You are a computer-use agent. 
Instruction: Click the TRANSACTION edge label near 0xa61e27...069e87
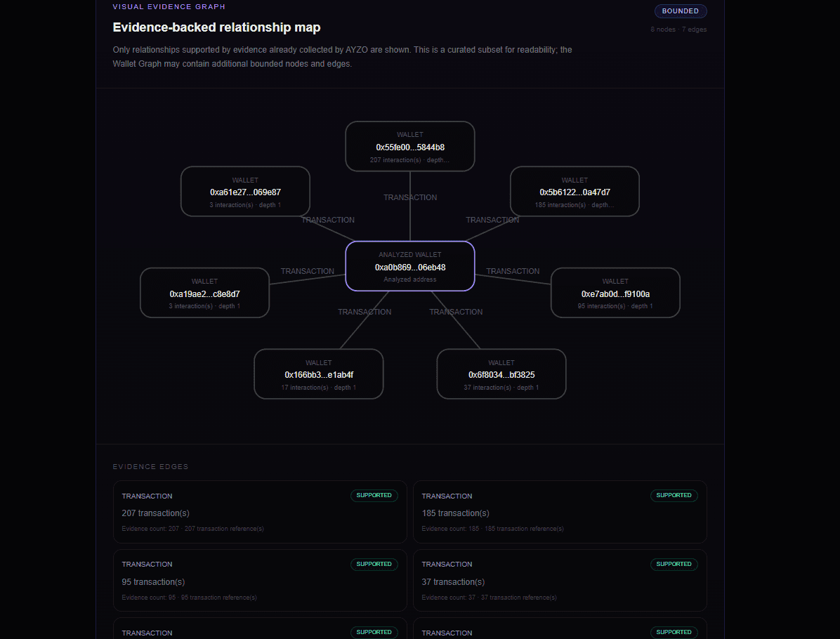pos(328,220)
